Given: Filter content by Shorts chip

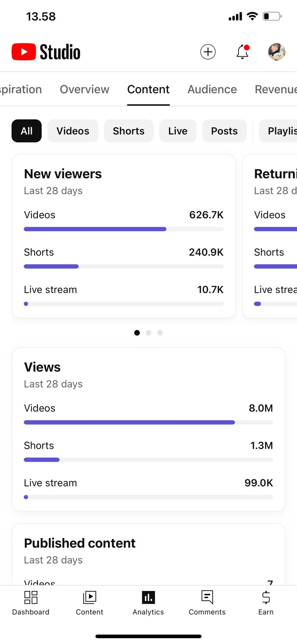Looking at the screenshot, I should coord(129,131).
